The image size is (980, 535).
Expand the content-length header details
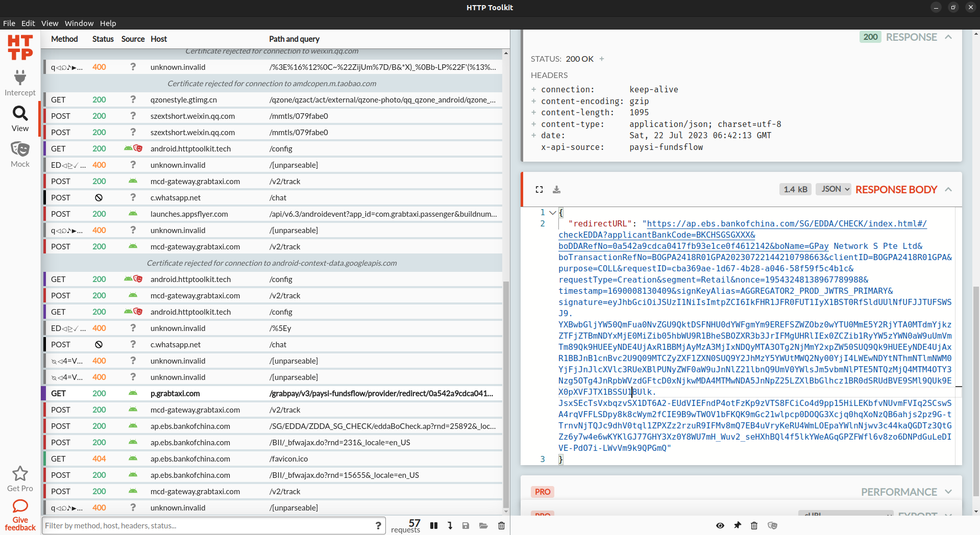[x=534, y=112]
